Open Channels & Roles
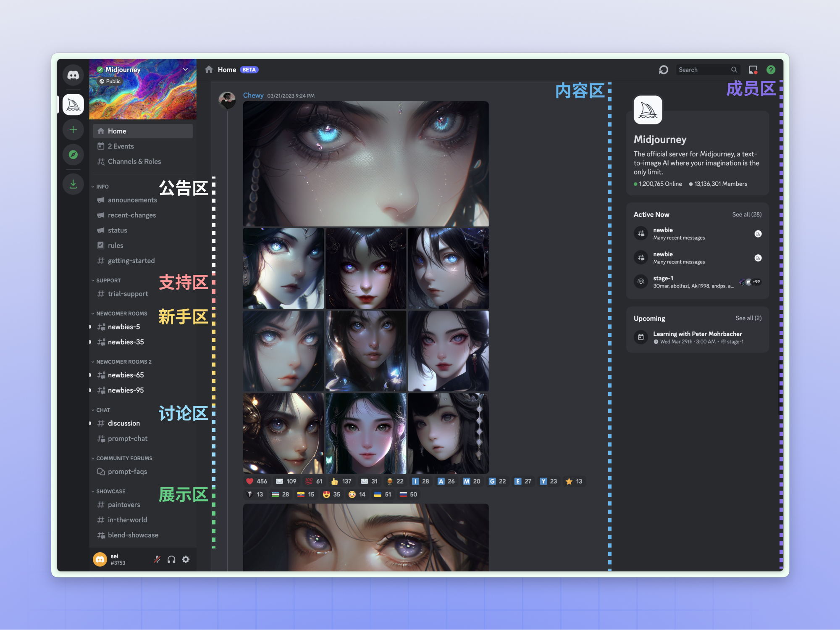 coord(134,161)
